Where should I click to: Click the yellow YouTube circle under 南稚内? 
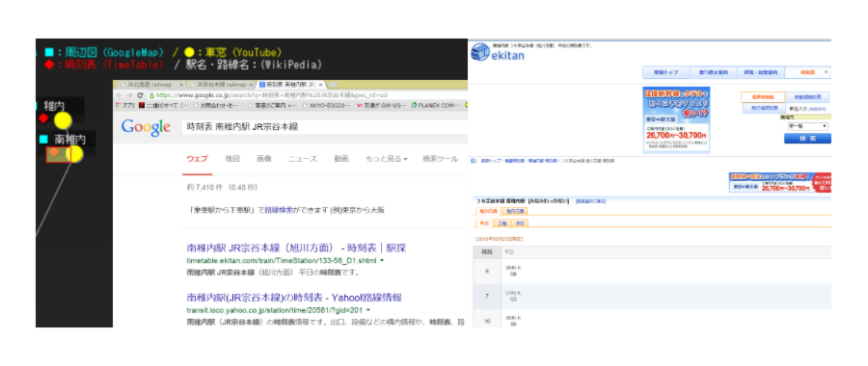tap(74, 154)
